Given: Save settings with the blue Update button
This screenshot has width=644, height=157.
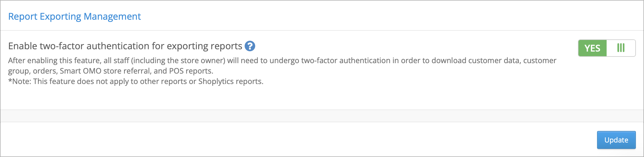Looking at the screenshot, I should point(616,140).
